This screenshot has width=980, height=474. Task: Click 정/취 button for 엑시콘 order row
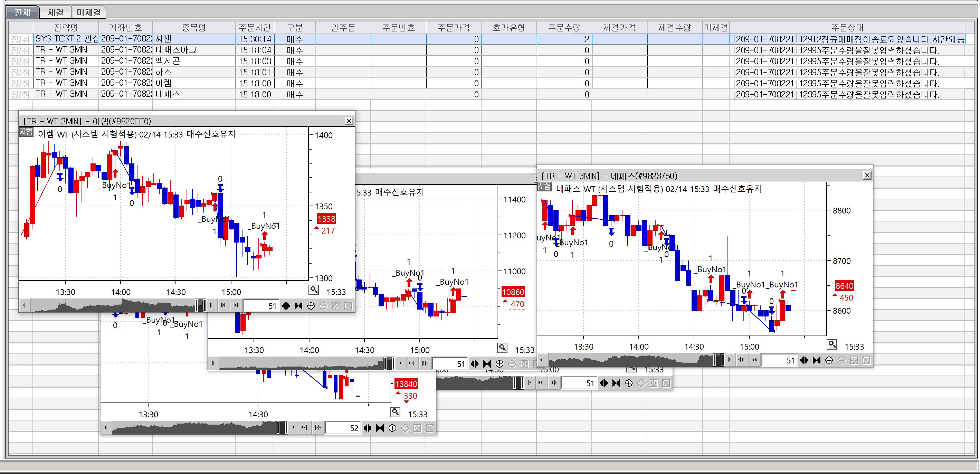pyautogui.click(x=20, y=61)
